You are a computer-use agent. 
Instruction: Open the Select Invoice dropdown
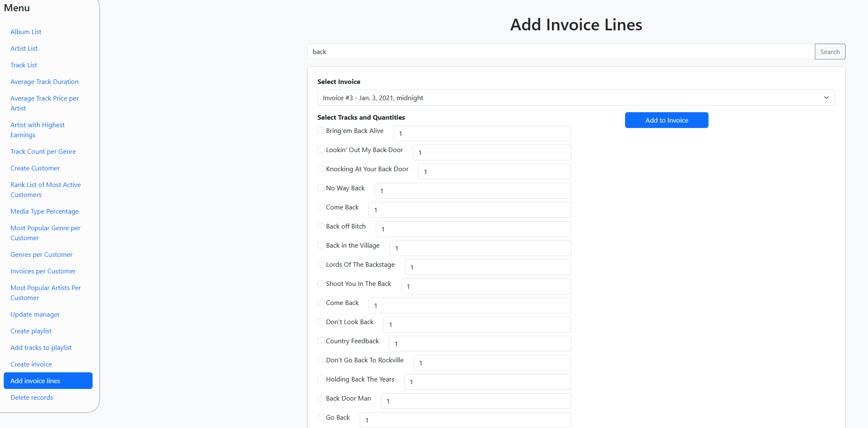(576, 98)
